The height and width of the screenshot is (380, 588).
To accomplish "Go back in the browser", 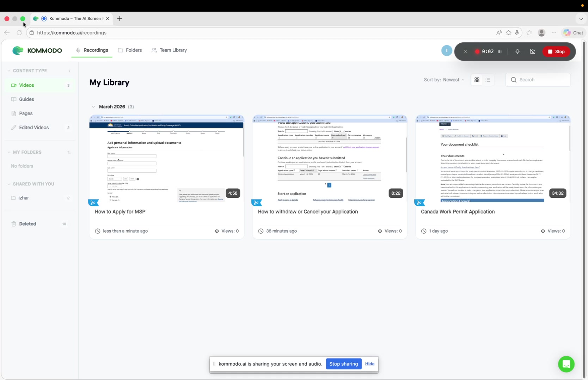I will pos(7,33).
